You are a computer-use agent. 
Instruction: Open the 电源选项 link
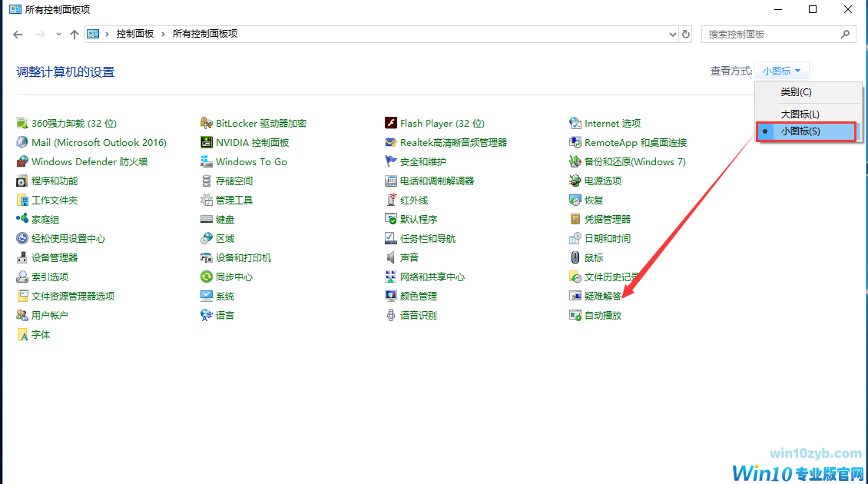pyautogui.click(x=603, y=181)
